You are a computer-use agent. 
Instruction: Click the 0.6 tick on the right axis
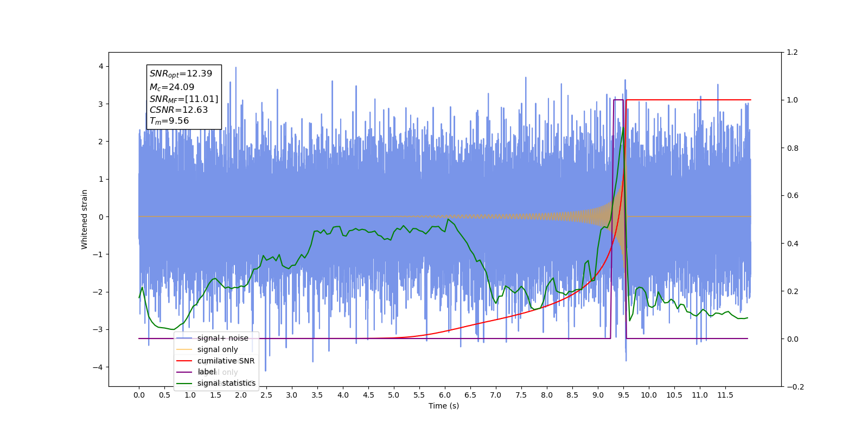pos(793,196)
